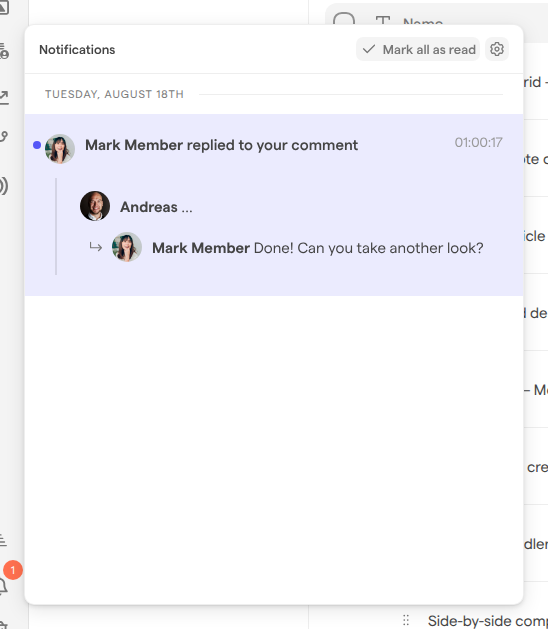
Task: Click the reply arrow icon
Action: coord(95,247)
